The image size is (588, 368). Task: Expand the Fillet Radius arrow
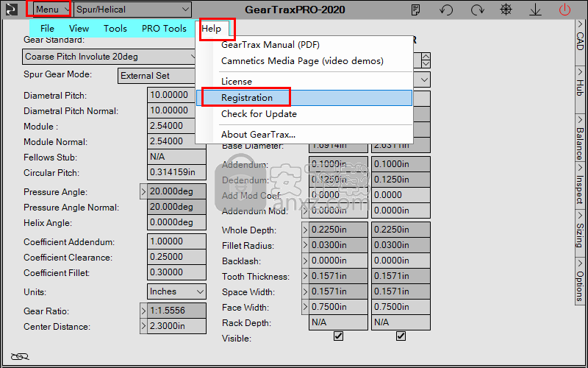click(x=305, y=245)
